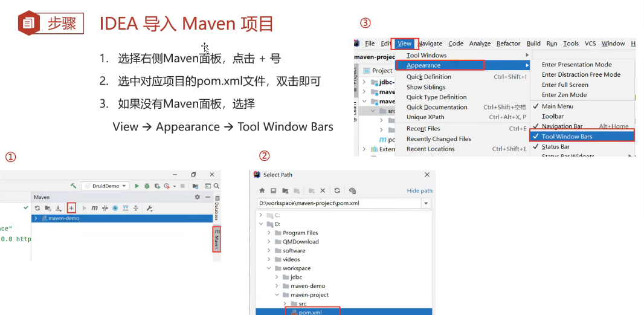Click Execute Maven Goal italic m icon
Image resolution: width=644 pixels, height=315 pixels.
point(94,208)
